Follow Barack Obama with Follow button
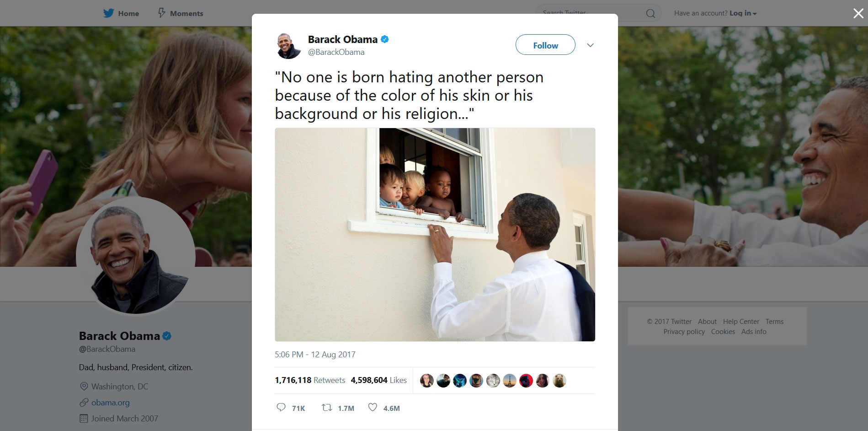868x431 pixels. tap(545, 45)
